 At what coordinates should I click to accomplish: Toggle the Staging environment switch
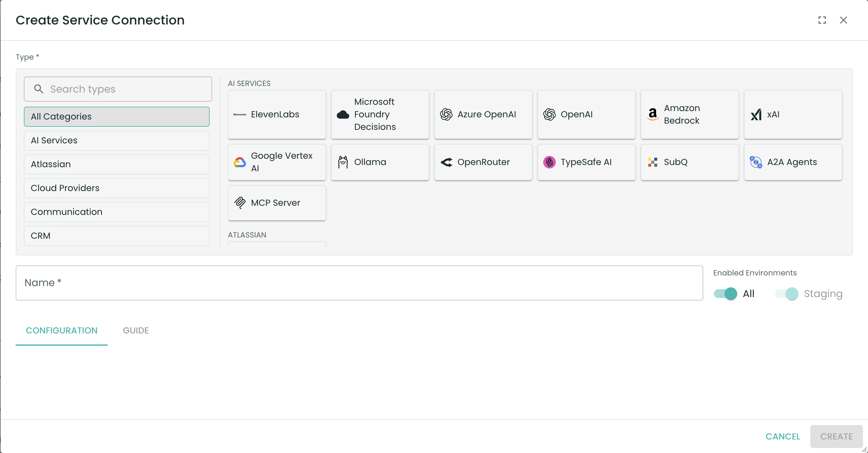point(786,294)
